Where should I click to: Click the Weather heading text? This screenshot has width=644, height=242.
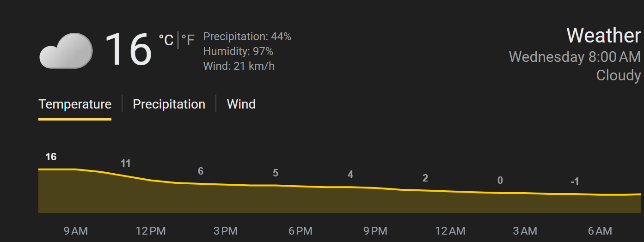(603, 36)
